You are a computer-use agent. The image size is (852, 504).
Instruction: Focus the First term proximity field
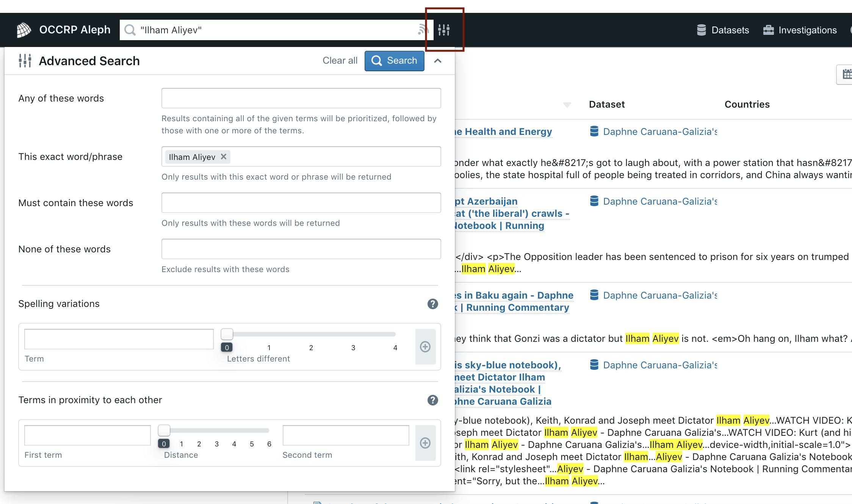87,435
